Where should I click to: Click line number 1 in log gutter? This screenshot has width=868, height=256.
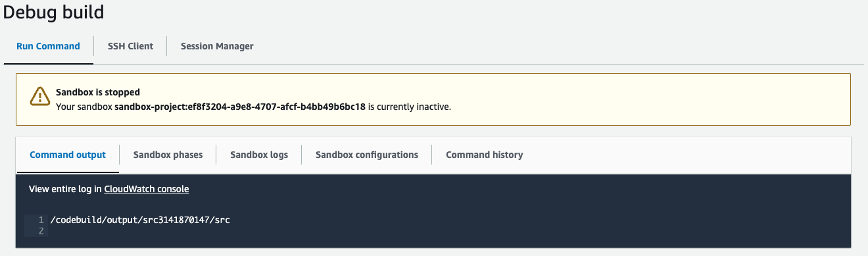click(41, 220)
